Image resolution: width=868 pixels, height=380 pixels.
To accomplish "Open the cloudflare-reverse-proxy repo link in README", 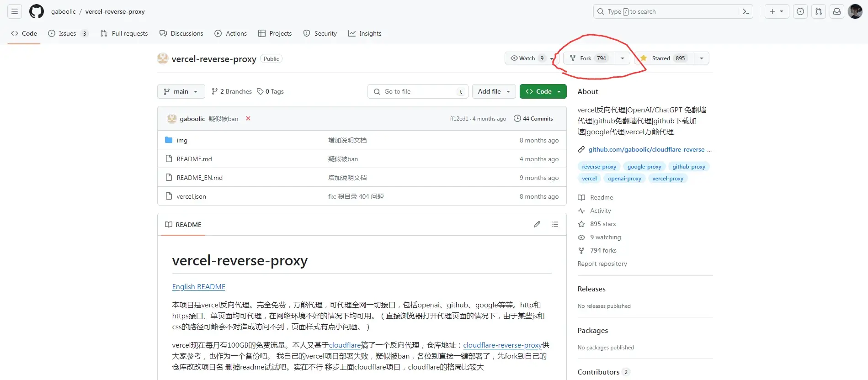I will pyautogui.click(x=502, y=345).
